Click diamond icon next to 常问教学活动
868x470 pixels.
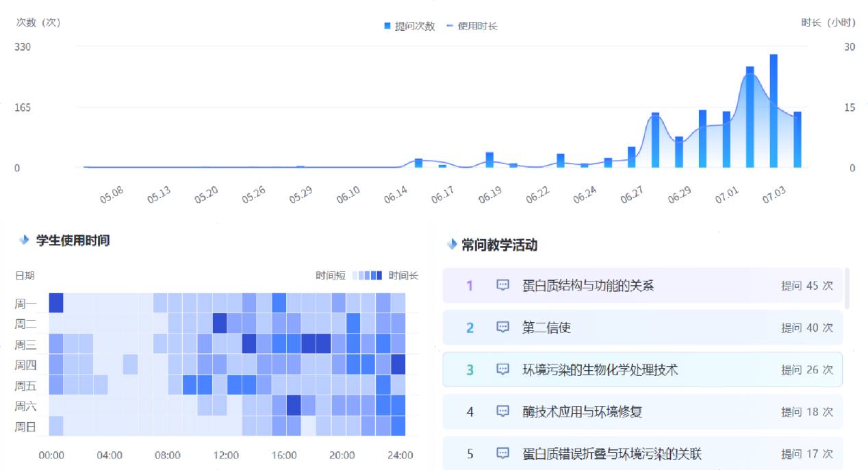pyautogui.click(x=451, y=245)
